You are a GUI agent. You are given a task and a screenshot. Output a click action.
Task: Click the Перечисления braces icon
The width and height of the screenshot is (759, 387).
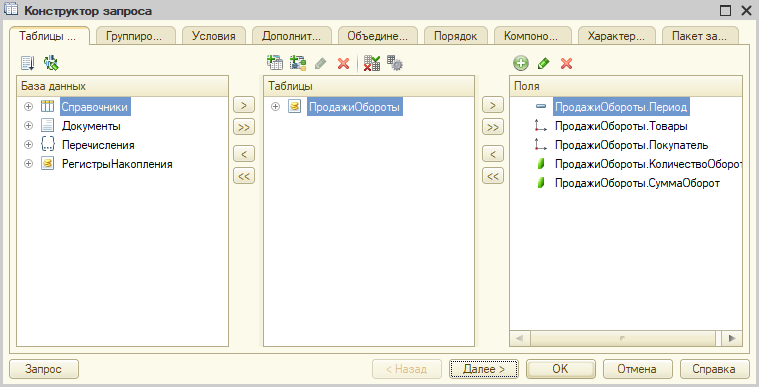[x=47, y=145]
